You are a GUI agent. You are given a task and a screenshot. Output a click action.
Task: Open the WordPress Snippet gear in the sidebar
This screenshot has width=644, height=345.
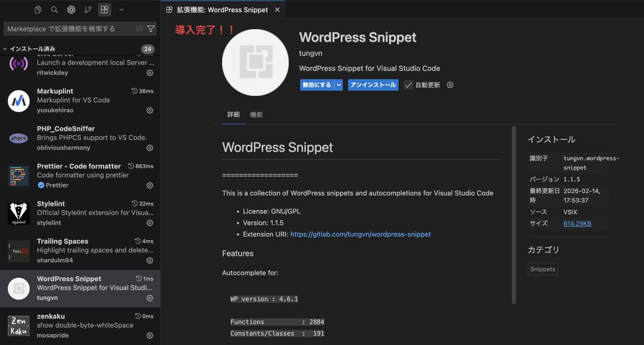click(x=150, y=298)
